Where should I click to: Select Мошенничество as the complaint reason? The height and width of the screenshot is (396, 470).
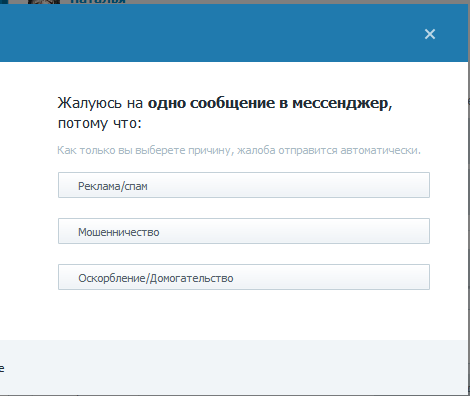(244, 231)
